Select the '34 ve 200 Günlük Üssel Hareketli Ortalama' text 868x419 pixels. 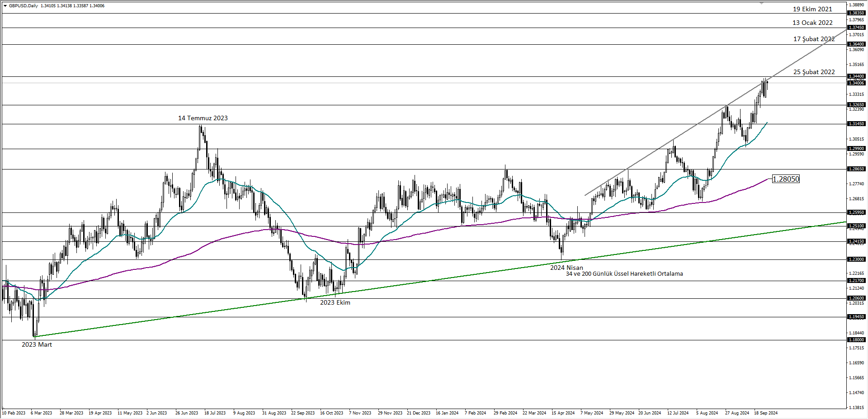coord(624,273)
